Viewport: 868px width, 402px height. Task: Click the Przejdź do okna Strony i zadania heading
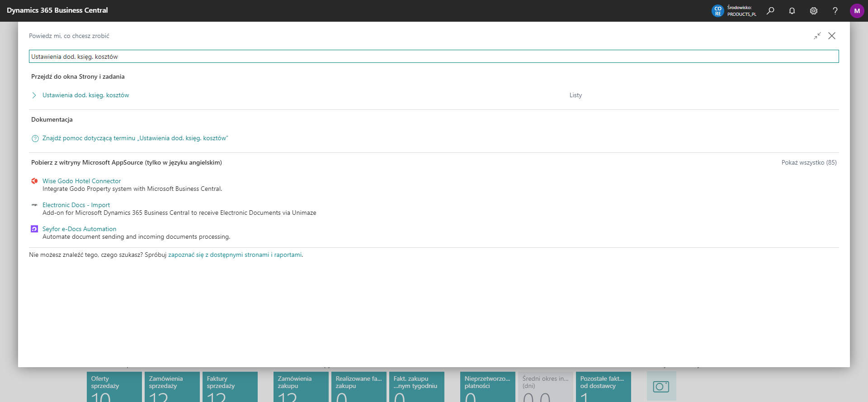point(78,77)
